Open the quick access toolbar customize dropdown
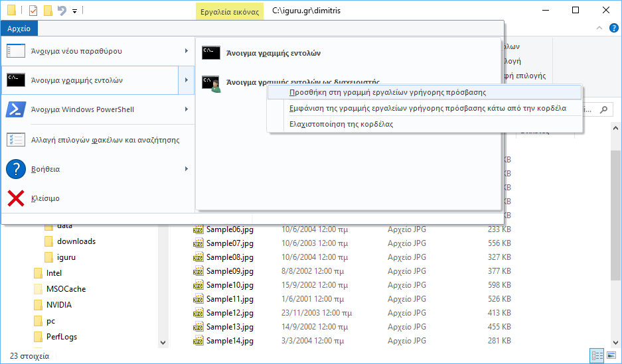This screenshot has width=622, height=364. (74, 11)
